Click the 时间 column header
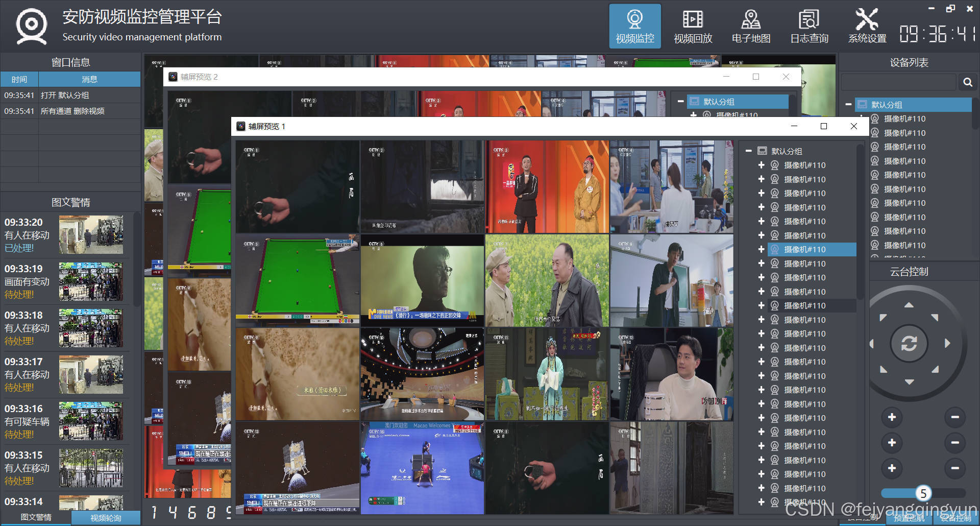The height and width of the screenshot is (526, 980). tap(19, 79)
